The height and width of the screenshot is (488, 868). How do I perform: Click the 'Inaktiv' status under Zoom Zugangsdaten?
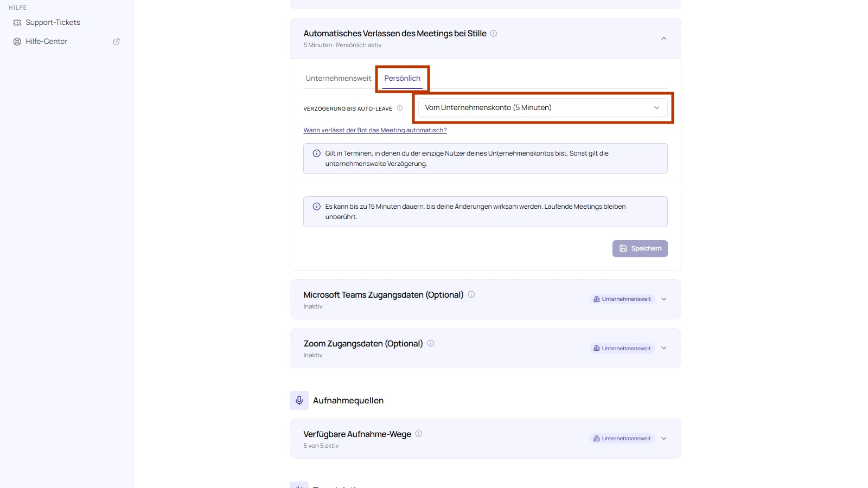[313, 355]
